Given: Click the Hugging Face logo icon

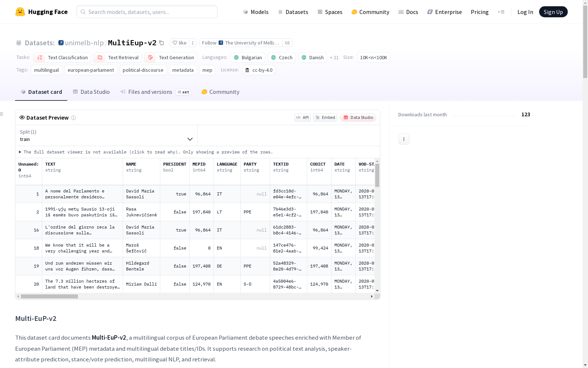Looking at the screenshot, I should pos(20,12).
